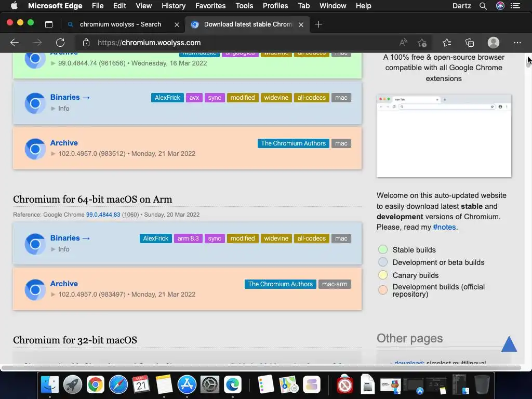
Task: Open Google Chrome 99.0.4844.83 reference link
Action: [103, 215]
